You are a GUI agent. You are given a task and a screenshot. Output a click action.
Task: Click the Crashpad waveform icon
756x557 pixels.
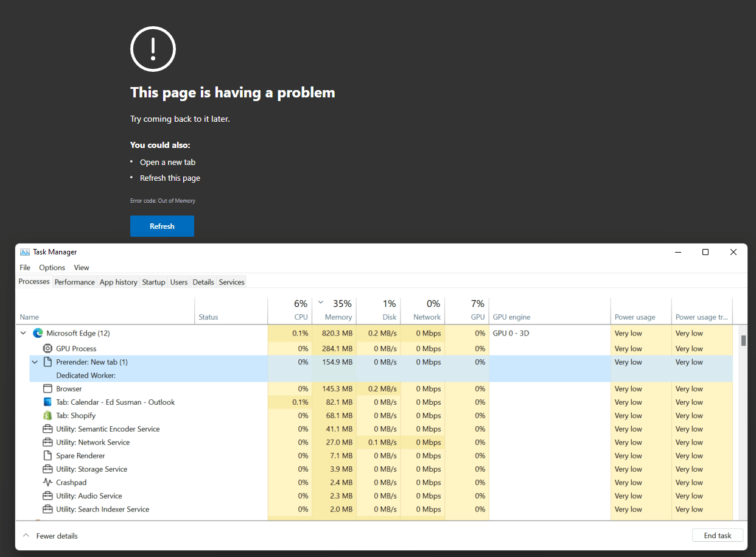pyautogui.click(x=47, y=482)
